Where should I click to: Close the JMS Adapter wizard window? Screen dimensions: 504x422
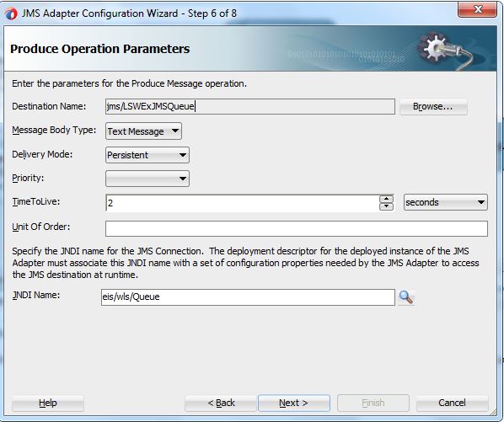tap(477, 9)
